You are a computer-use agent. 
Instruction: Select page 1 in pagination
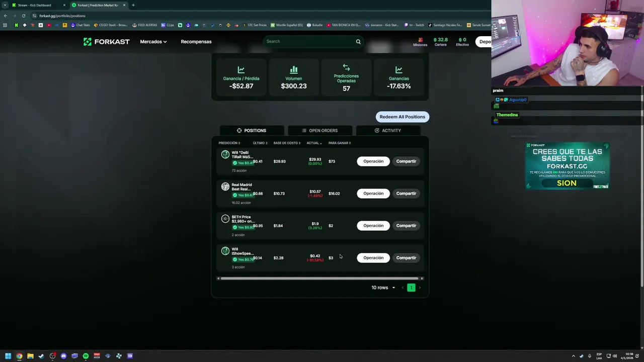(411, 288)
